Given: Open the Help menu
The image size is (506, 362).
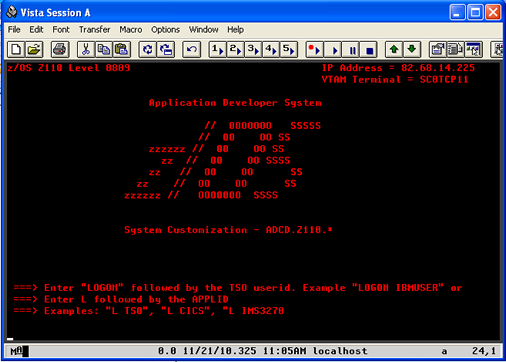Looking at the screenshot, I should tap(236, 30).
